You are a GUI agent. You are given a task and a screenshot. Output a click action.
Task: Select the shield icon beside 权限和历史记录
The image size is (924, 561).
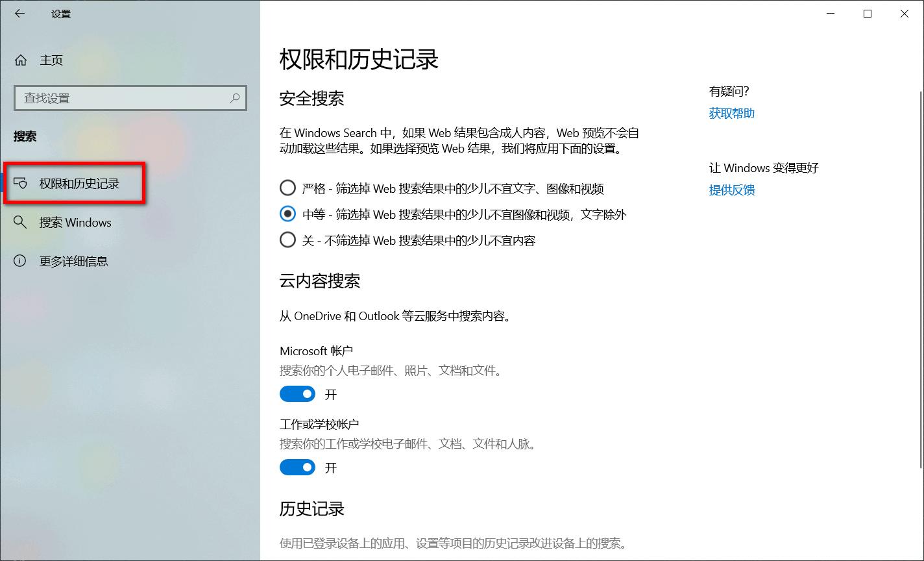21,183
